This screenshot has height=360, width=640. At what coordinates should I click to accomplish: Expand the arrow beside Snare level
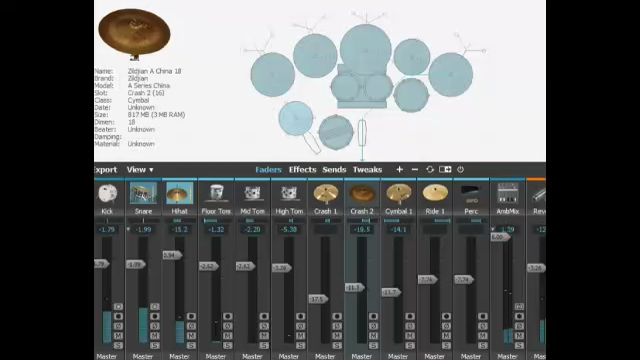[x=129, y=229]
